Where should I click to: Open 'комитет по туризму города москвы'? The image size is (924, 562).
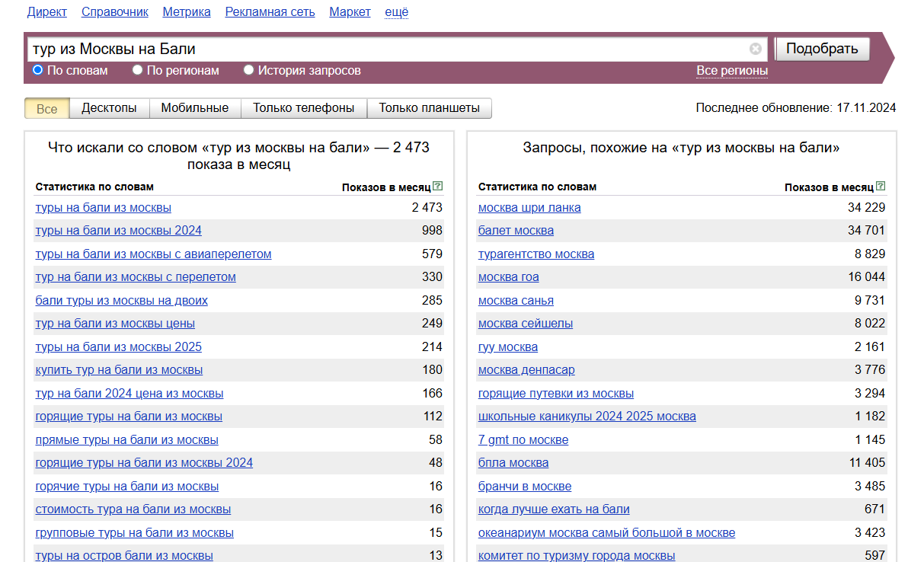[577, 556]
